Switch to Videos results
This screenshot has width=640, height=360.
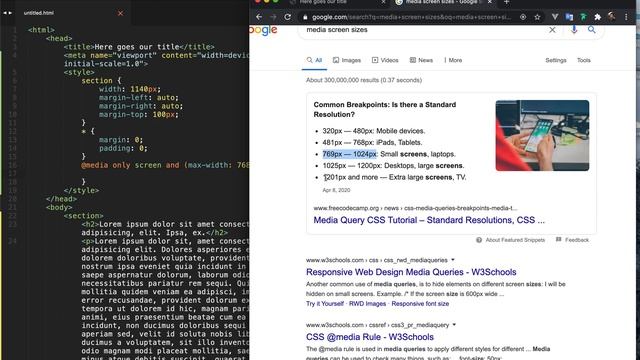(385, 60)
